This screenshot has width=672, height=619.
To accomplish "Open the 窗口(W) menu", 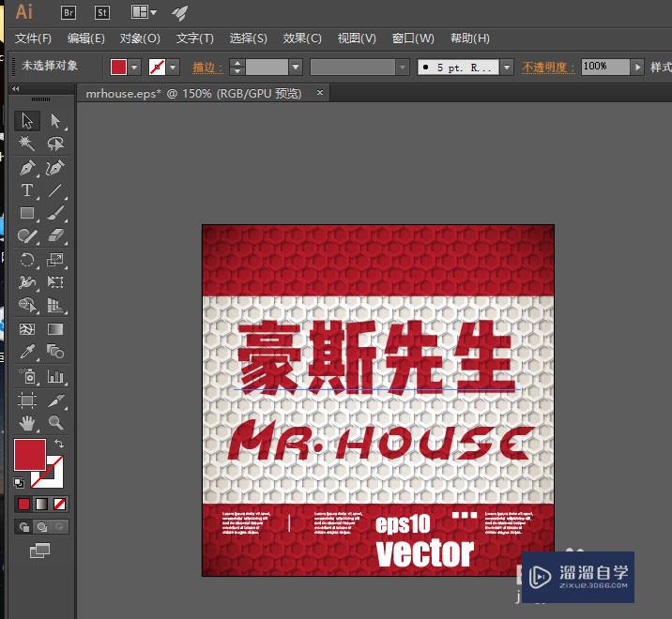I will click(x=413, y=38).
